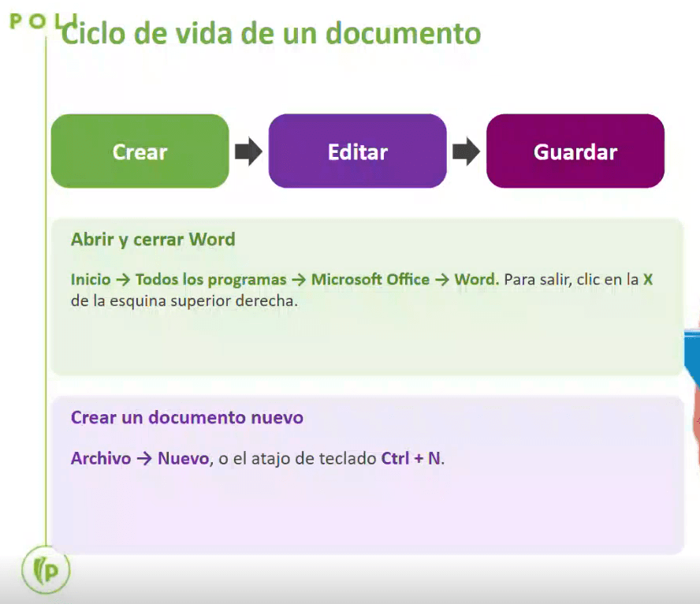Select the purple Editar step box

coord(358,151)
